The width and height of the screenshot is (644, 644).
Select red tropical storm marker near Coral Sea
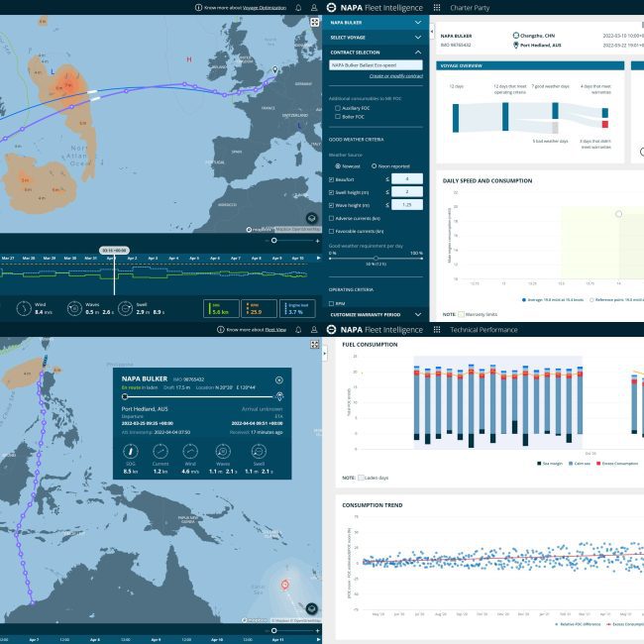click(285, 584)
